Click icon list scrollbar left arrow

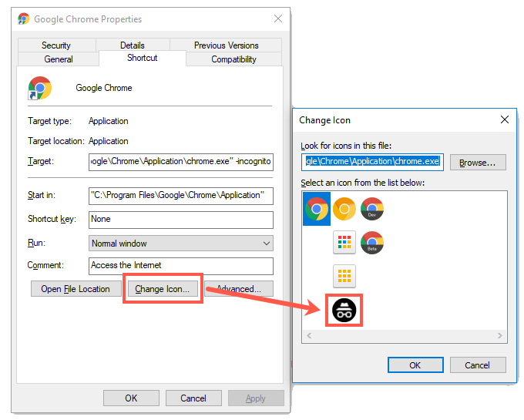[x=309, y=335]
